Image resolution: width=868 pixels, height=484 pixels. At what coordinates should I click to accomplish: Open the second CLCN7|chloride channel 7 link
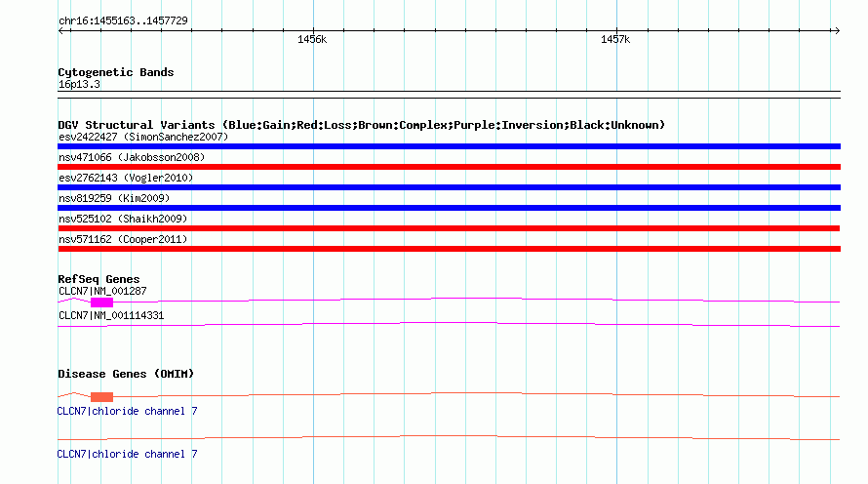(x=128, y=454)
